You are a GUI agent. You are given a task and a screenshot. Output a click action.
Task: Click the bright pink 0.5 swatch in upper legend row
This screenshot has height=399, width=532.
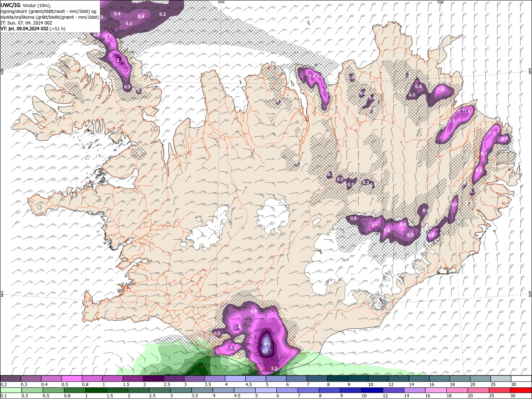pyautogui.click(x=72, y=379)
